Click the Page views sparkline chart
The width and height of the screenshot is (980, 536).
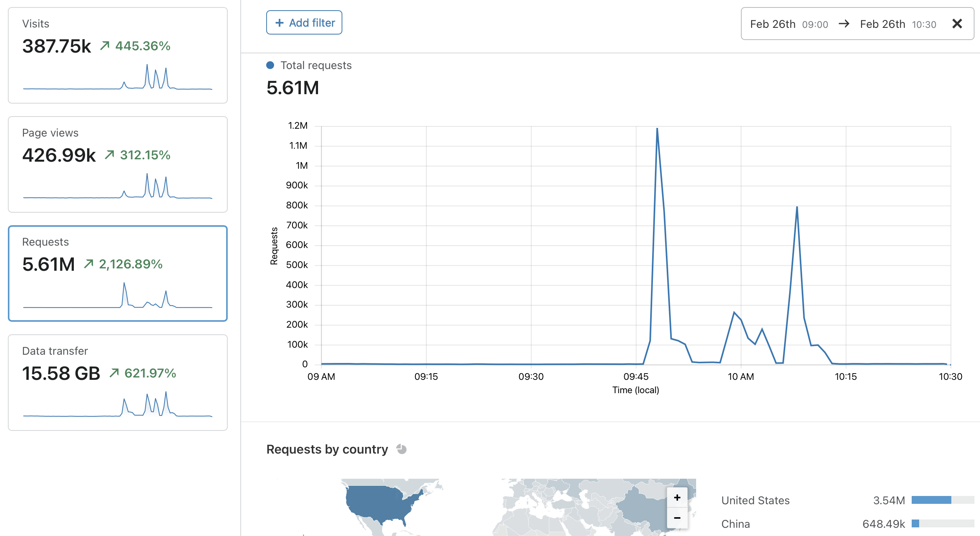(118, 186)
